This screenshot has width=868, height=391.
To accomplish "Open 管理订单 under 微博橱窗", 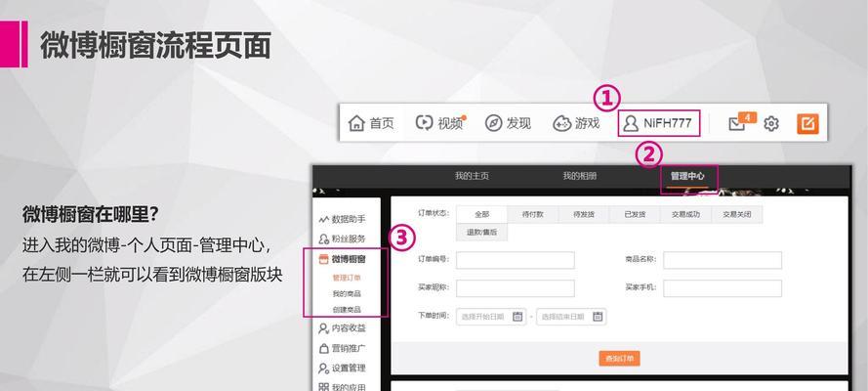I will 347,278.
